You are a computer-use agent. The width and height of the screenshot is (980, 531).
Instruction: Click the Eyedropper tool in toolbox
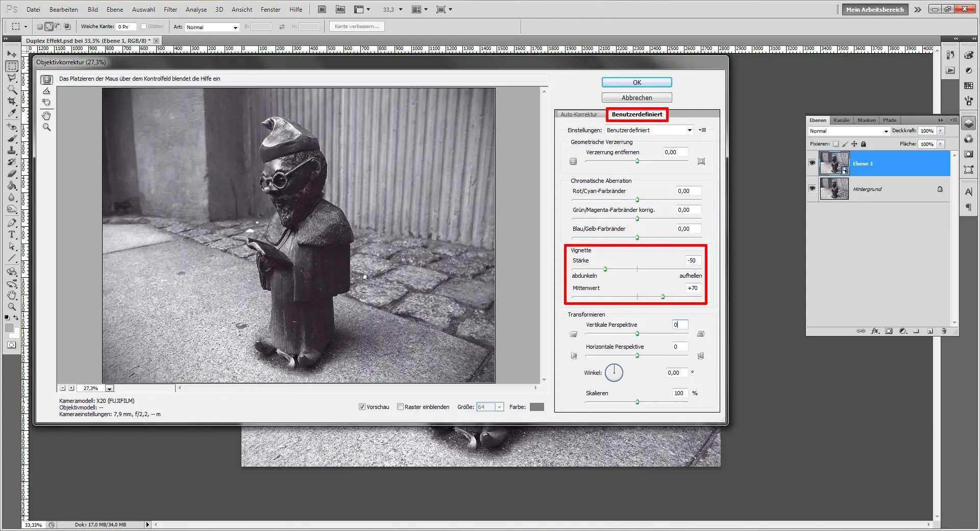pyautogui.click(x=12, y=113)
